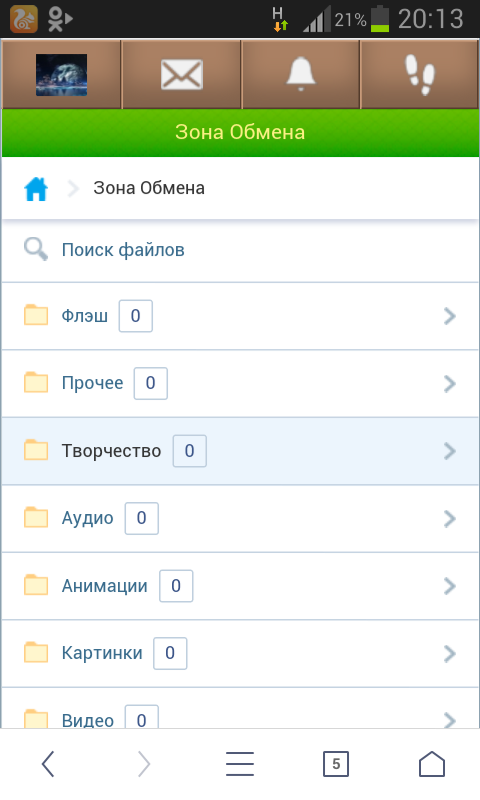This screenshot has width=480, height=800.
Task: Click the magnifier search icon
Action: pos(36,249)
